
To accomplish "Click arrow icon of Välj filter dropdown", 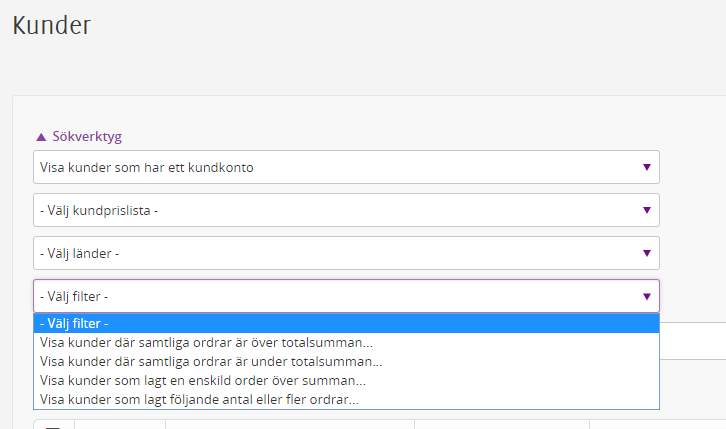I will (647, 296).
